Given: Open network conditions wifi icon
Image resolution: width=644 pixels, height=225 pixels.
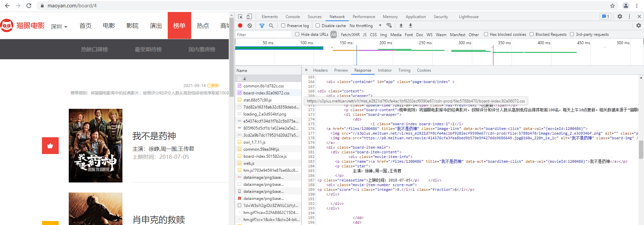Looking at the screenshot, I should (x=389, y=25).
